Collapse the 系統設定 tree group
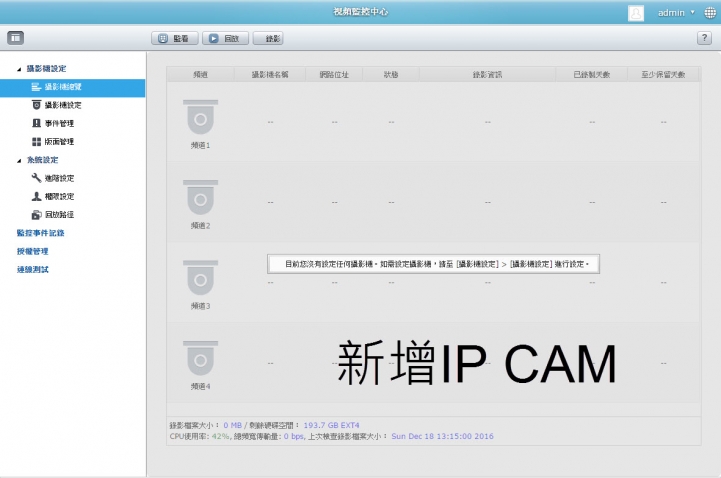The width and height of the screenshot is (721, 478). click(19, 160)
